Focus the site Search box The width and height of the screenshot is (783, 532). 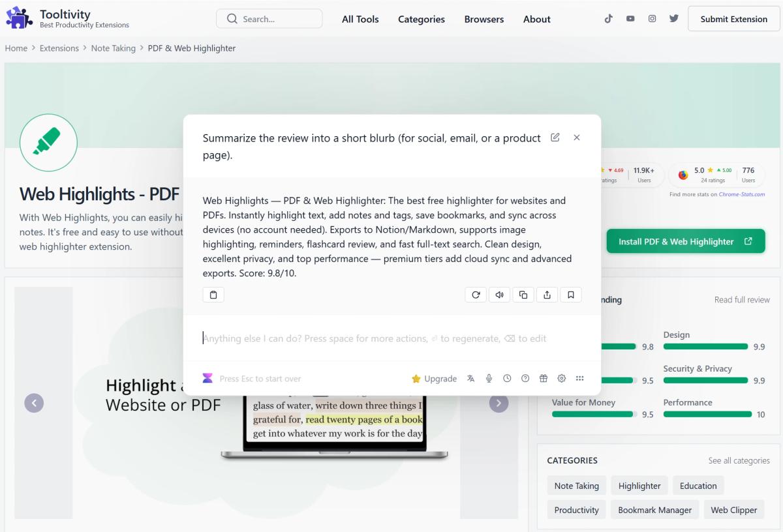[x=269, y=19]
